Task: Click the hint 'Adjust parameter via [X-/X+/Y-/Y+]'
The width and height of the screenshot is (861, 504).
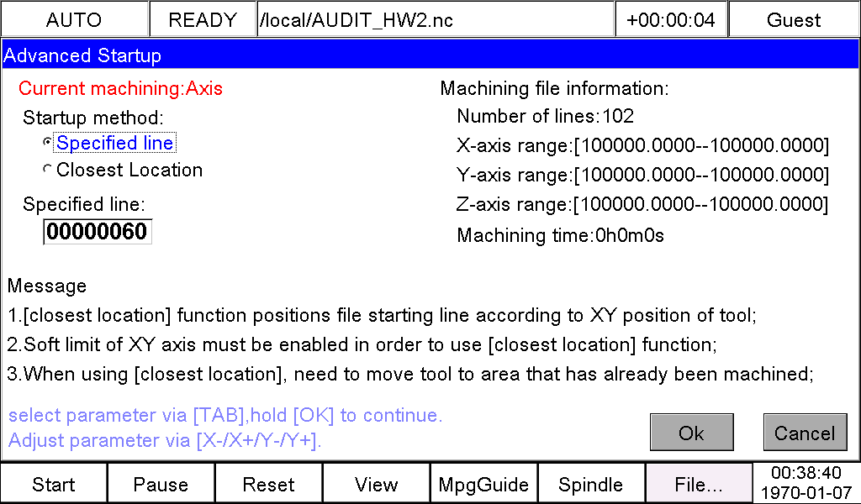Action: 165,440
